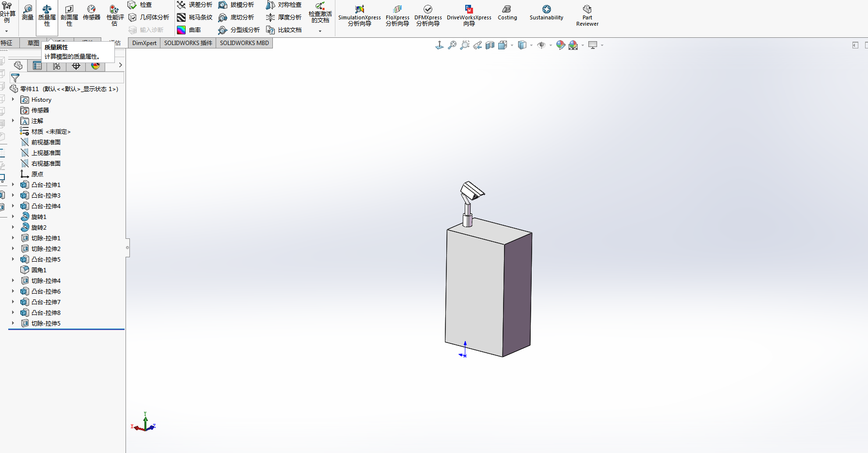Click the 比较文档 (Compare Documents) button
This screenshot has height=453, width=868.
pos(284,30)
